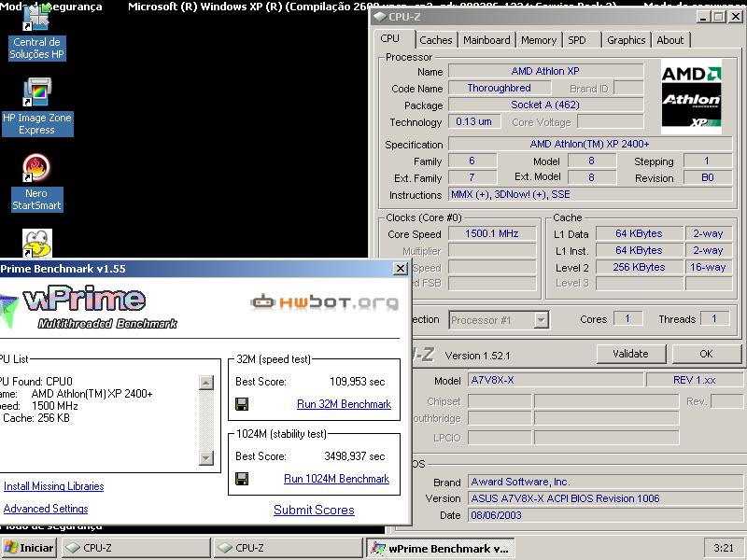Click the Threads value field
The height and width of the screenshot is (560, 747).
pyautogui.click(x=714, y=318)
